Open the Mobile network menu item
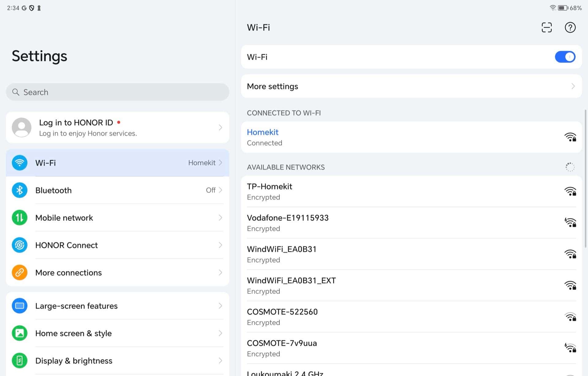 pyautogui.click(x=118, y=218)
